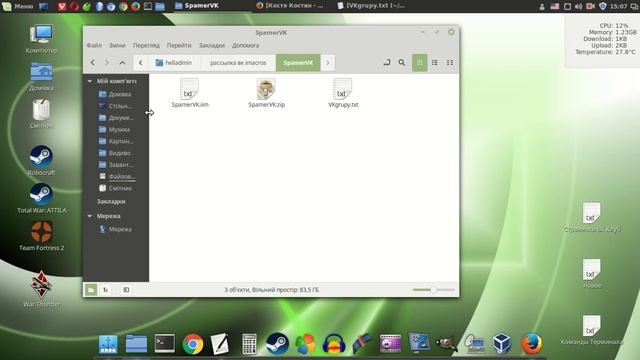Open the Зміни menu

[x=117, y=45]
